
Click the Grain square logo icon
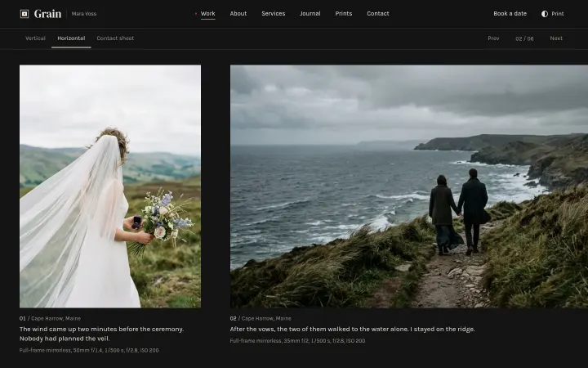(x=24, y=14)
